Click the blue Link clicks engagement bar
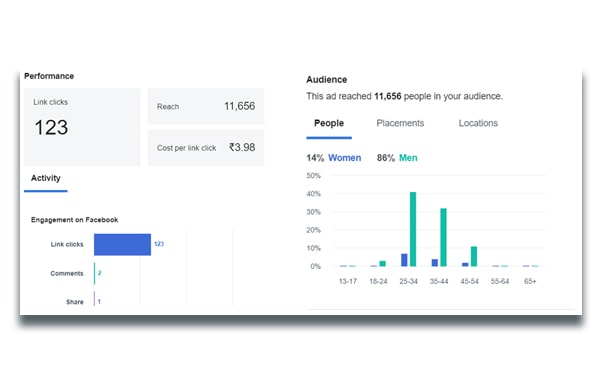 coord(122,244)
